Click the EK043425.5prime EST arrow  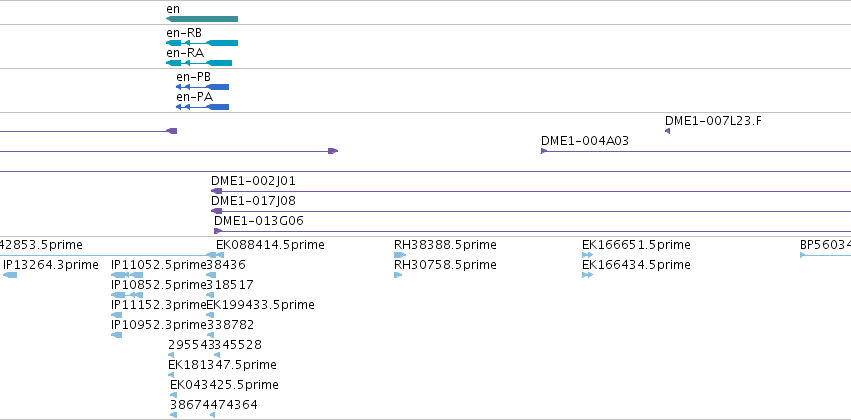[174, 395]
